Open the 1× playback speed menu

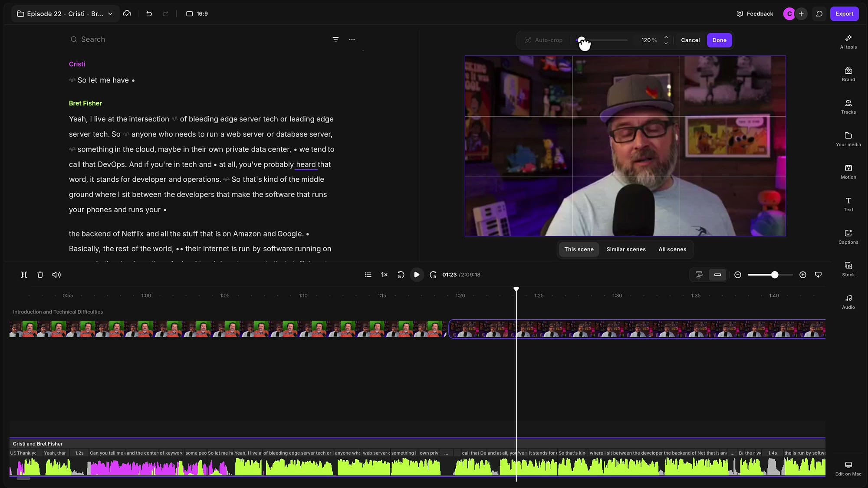coord(384,275)
